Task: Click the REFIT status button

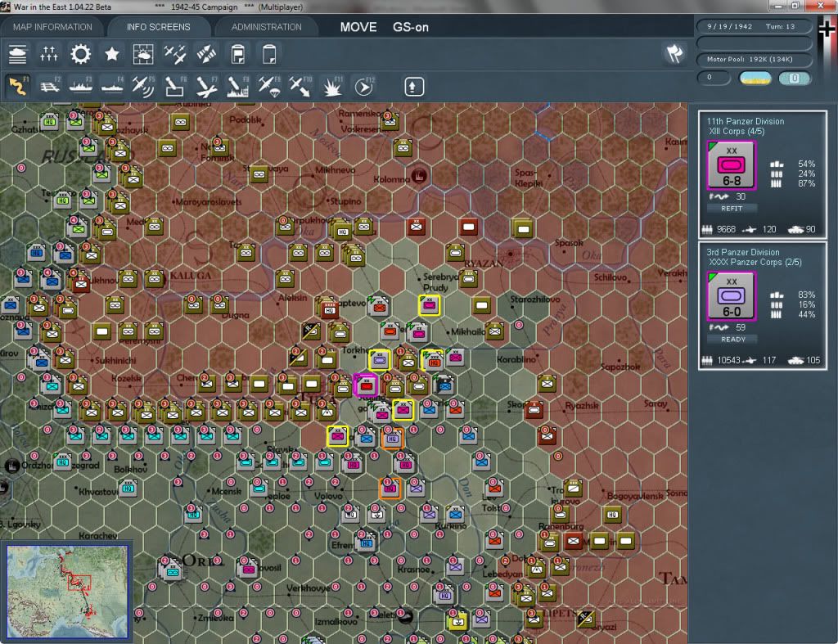Action: [x=732, y=209]
